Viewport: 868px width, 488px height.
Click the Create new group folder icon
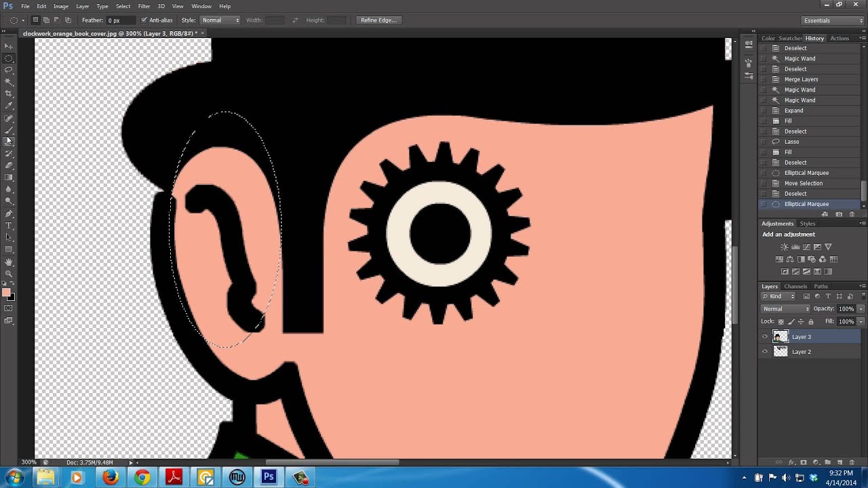[828, 462]
